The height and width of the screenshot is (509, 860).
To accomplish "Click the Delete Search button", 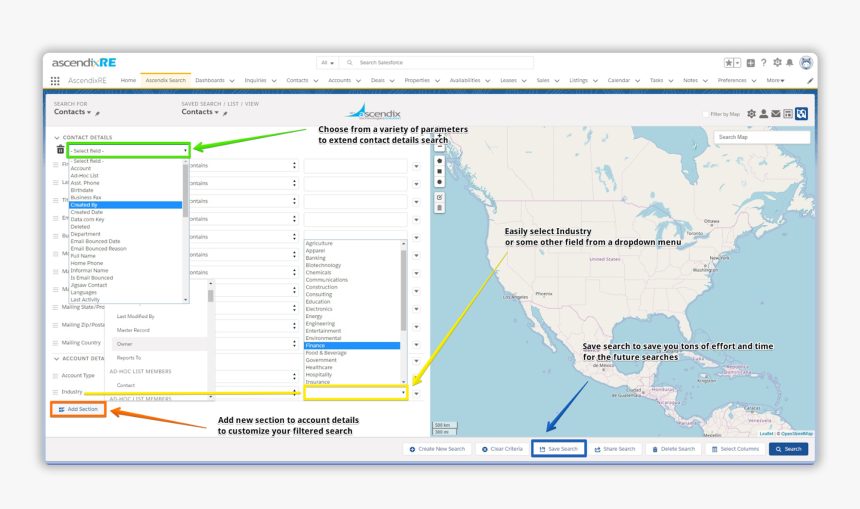I will [674, 449].
